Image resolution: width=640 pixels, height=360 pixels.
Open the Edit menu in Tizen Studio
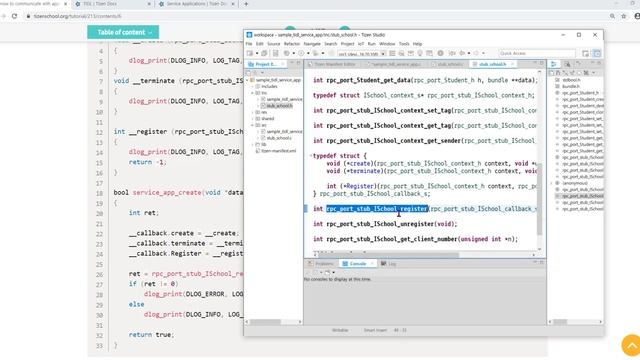tap(260, 44)
